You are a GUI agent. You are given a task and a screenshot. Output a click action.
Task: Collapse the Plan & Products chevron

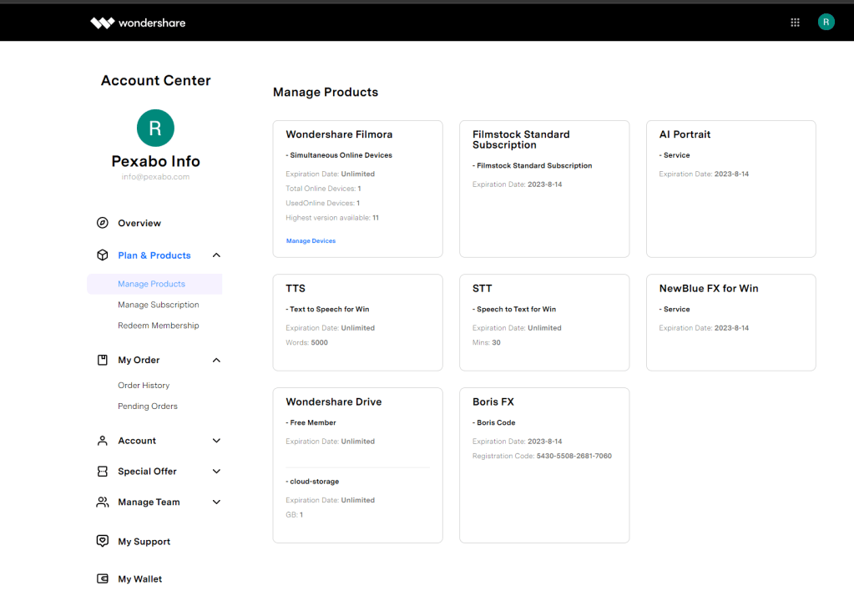click(x=216, y=255)
